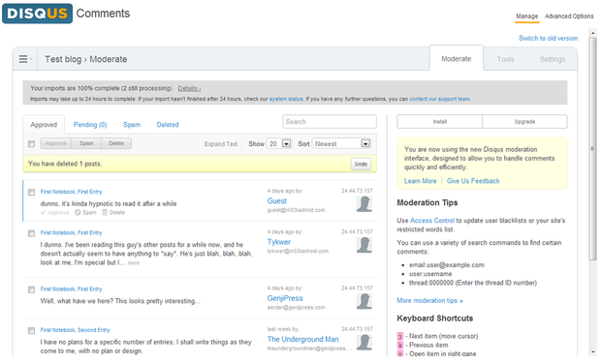Switch to the Moderate tab
The height and width of the screenshot is (364, 601).
pyautogui.click(x=457, y=59)
